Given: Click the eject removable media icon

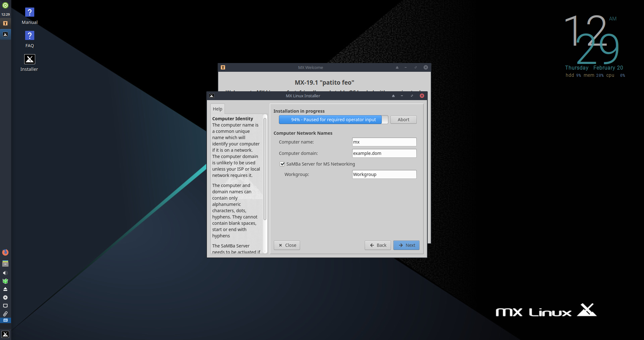Looking at the screenshot, I should tap(5, 289).
